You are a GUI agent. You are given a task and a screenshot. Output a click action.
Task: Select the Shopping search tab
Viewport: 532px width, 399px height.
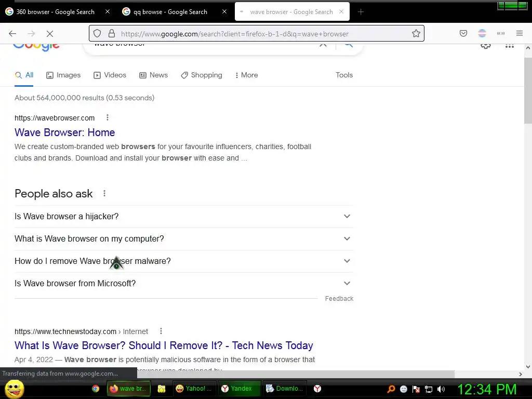(x=202, y=75)
